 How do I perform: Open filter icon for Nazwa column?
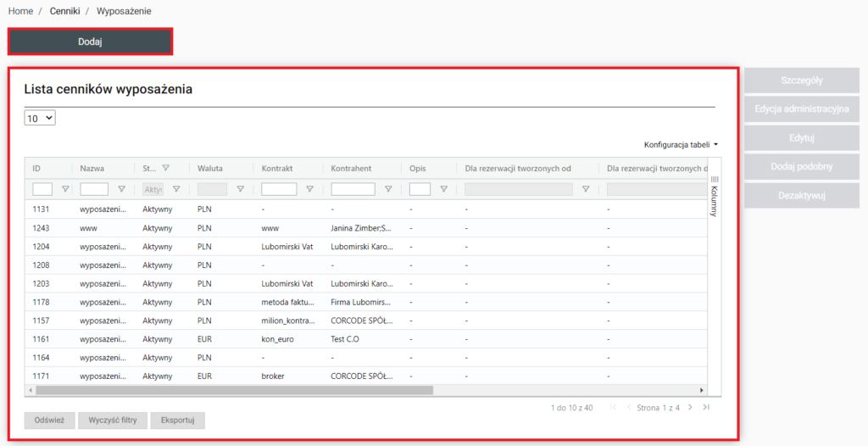[121, 190]
